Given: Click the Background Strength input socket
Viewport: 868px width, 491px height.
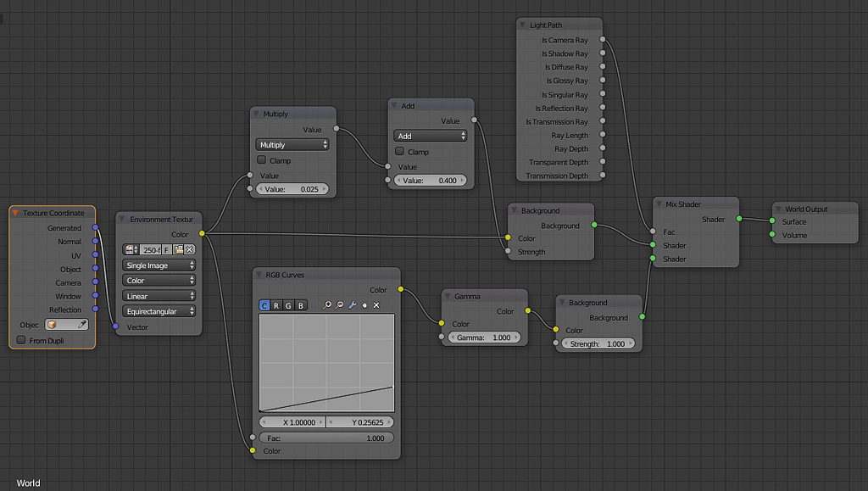Looking at the screenshot, I should pos(508,251).
